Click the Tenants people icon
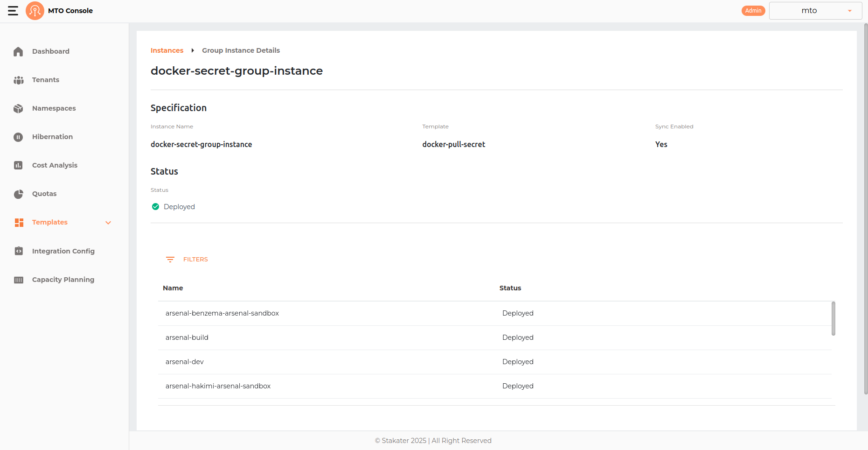The width and height of the screenshot is (868, 450). tap(18, 80)
